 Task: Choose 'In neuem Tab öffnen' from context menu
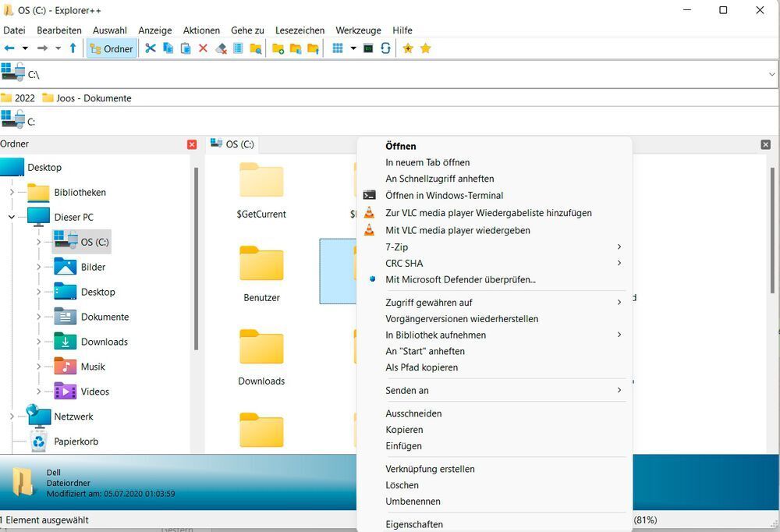click(x=427, y=162)
